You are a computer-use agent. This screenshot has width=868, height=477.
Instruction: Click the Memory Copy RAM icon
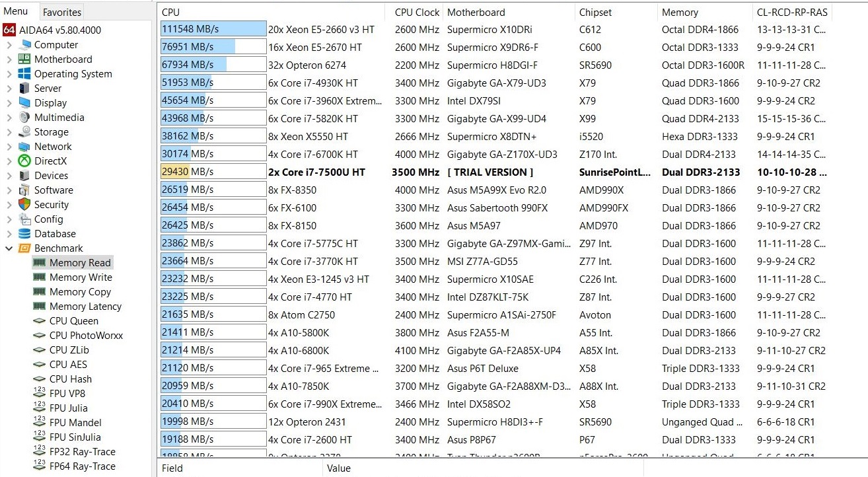pos(40,292)
